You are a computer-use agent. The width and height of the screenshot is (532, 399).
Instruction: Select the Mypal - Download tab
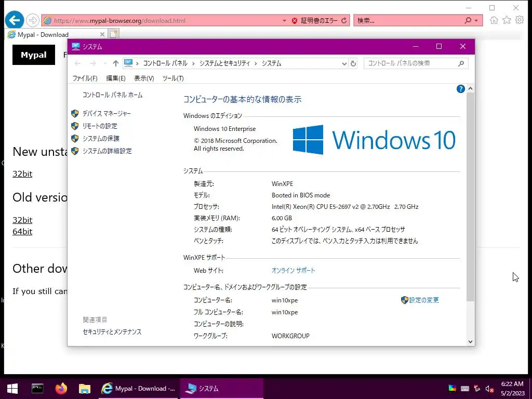[52, 34]
